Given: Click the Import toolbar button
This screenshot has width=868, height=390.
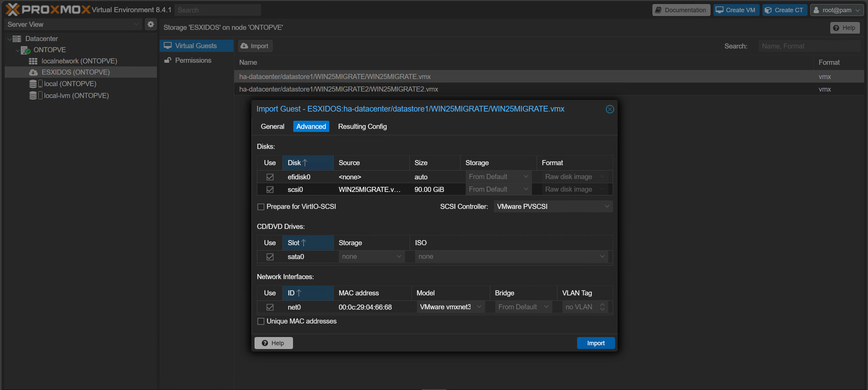Looking at the screenshot, I should (x=255, y=46).
